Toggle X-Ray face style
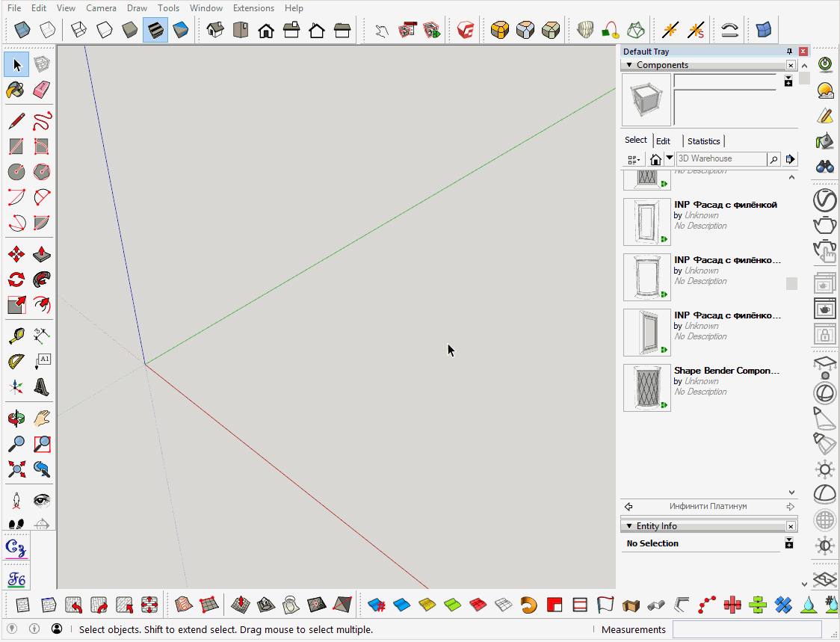840x642 pixels. coord(23,30)
